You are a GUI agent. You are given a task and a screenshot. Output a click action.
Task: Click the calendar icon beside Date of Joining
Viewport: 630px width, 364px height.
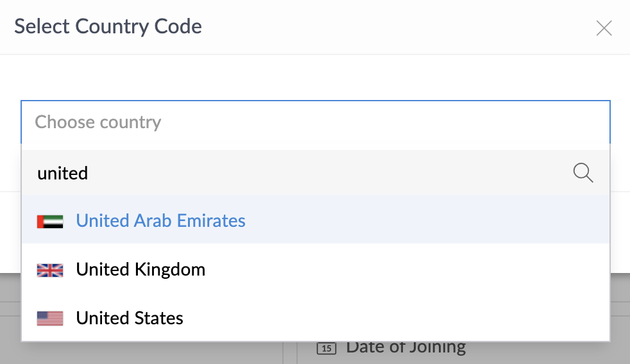327,348
